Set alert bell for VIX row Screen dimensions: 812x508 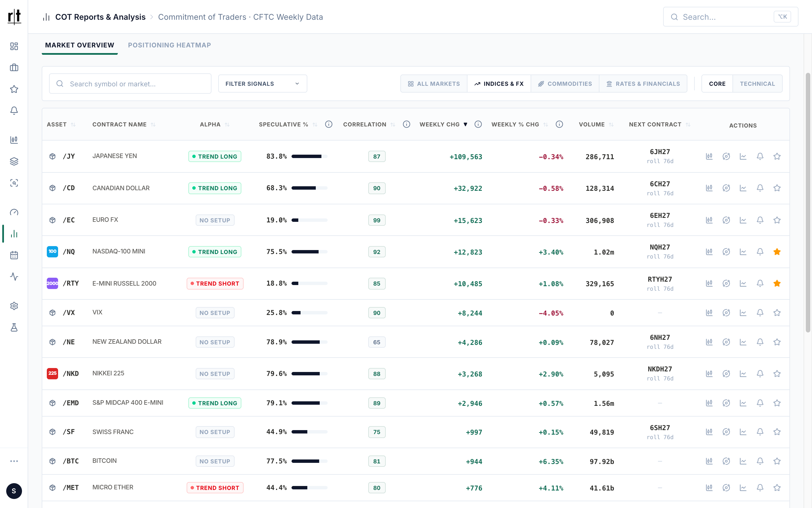pyautogui.click(x=760, y=313)
